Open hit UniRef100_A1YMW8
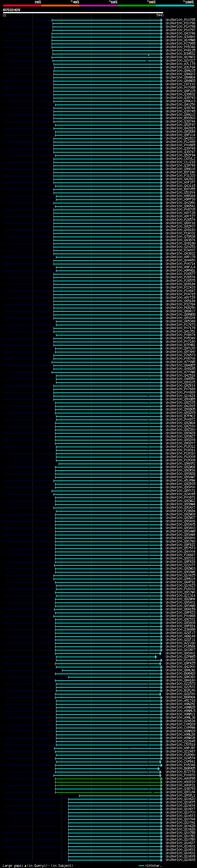Image resolution: width=197 pixels, height=868 pixels. coord(180,40)
